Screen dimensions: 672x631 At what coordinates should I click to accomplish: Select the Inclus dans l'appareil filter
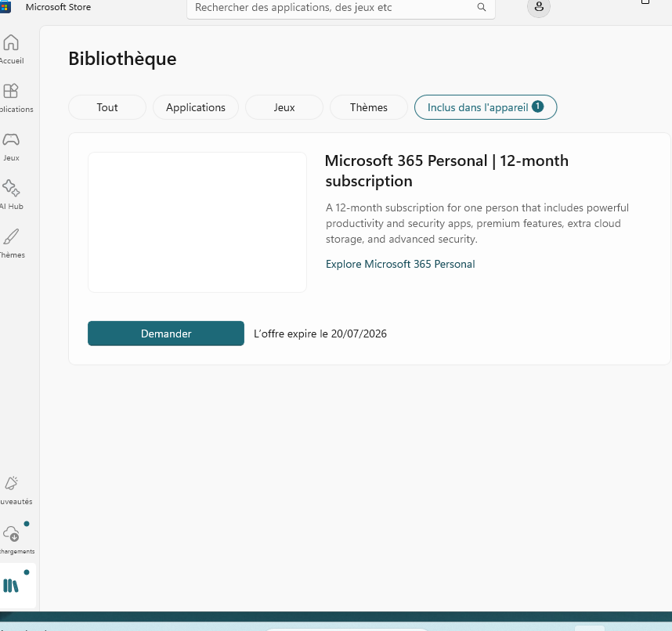[486, 107]
